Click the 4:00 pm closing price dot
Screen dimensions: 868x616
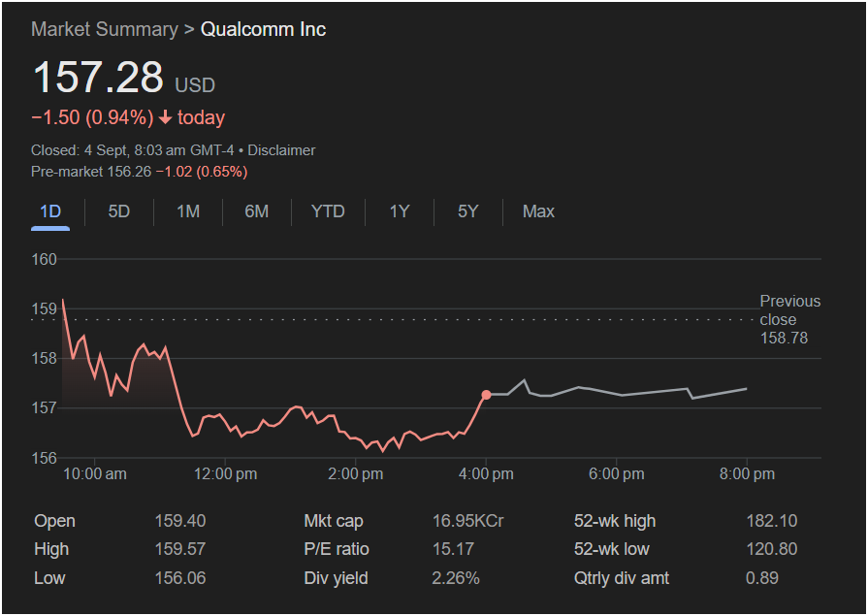[x=486, y=395]
